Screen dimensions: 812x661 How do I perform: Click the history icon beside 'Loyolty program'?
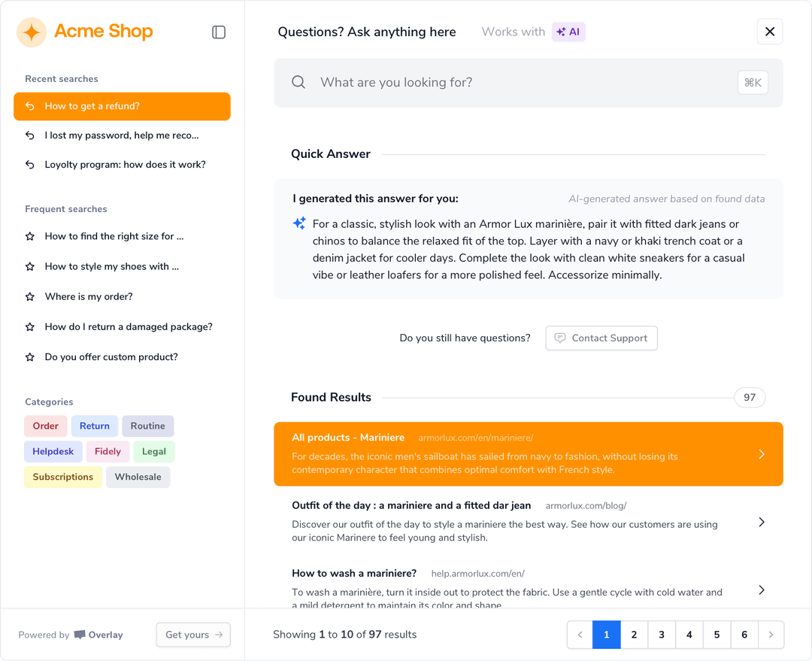pyautogui.click(x=30, y=165)
